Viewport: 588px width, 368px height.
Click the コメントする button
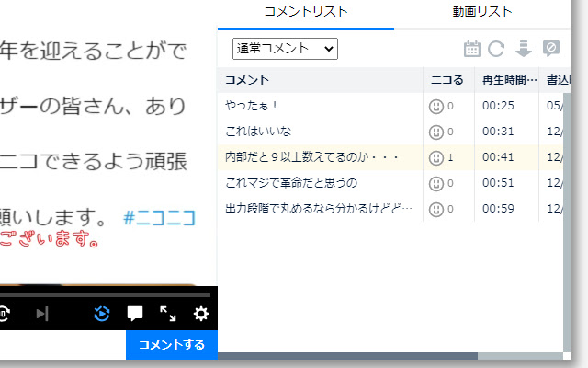click(x=172, y=345)
